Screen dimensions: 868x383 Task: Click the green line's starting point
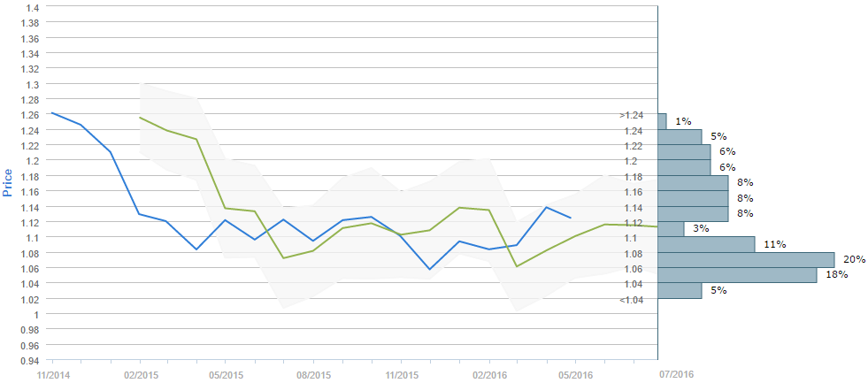click(x=140, y=117)
